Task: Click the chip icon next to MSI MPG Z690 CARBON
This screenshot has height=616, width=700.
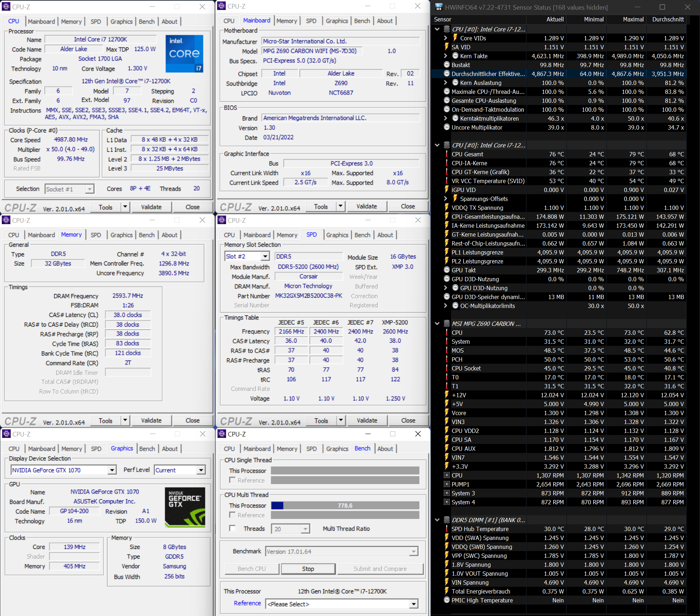Action: pyautogui.click(x=446, y=323)
